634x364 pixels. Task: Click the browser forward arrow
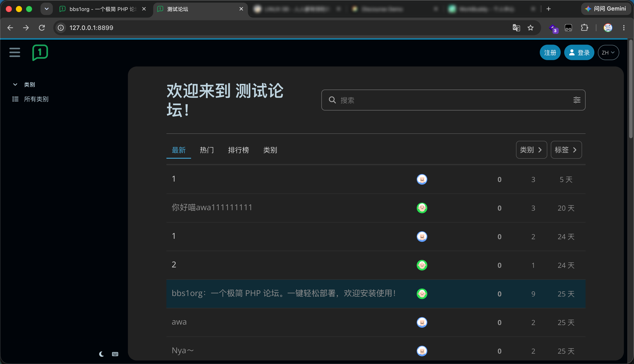pyautogui.click(x=26, y=28)
